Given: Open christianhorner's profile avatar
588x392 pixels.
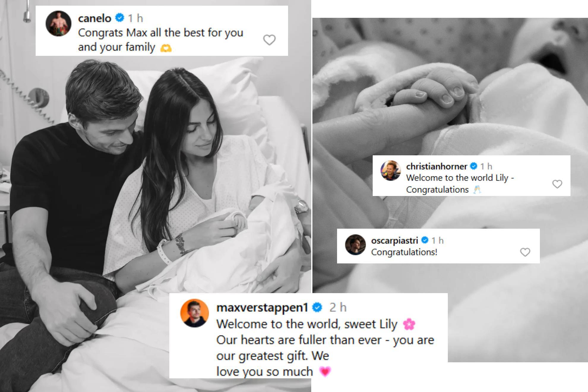Looking at the screenshot, I should (x=391, y=170).
